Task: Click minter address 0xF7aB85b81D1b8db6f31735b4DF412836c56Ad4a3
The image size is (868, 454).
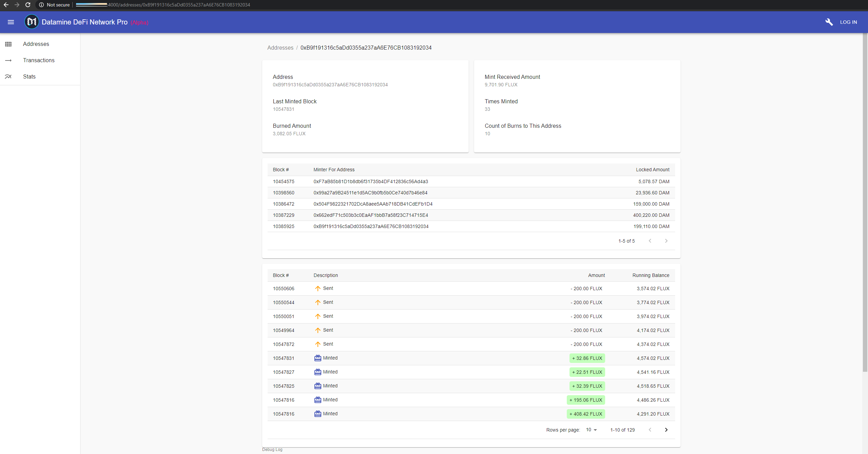Action: [x=371, y=182]
